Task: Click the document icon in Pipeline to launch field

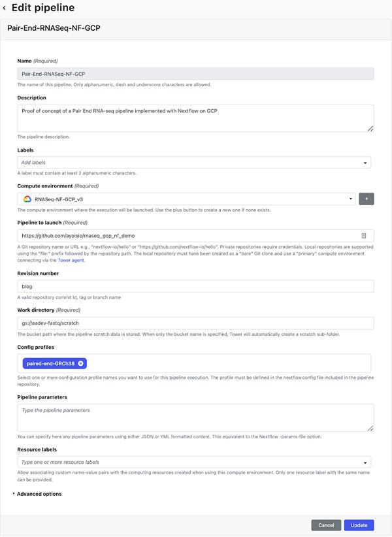Action: point(363,235)
